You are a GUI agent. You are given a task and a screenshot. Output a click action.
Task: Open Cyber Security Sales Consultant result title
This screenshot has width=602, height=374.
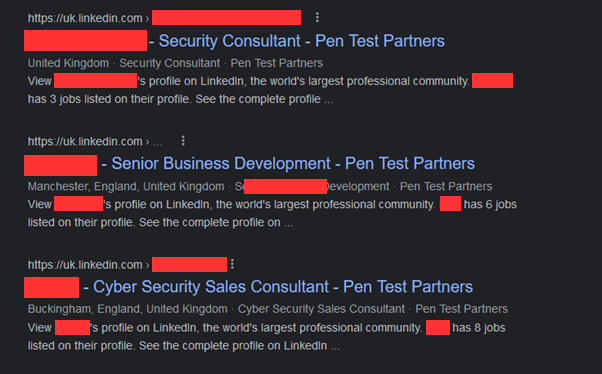[283, 287]
